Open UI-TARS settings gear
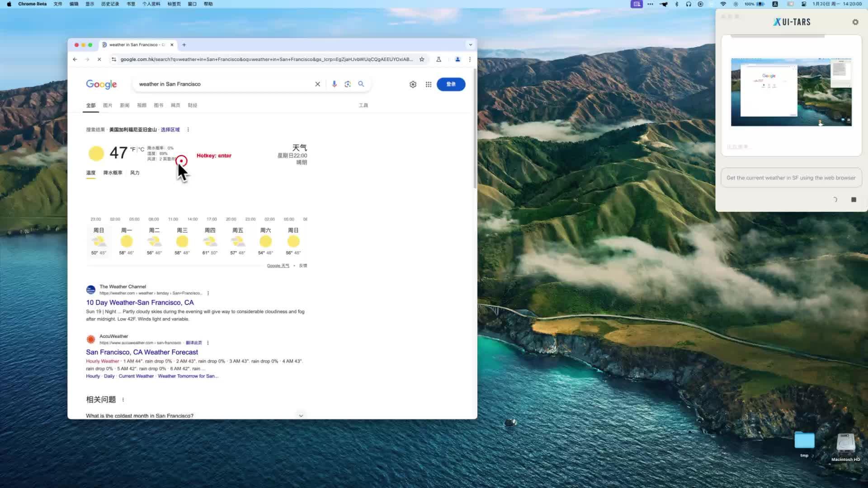 pos(855,22)
